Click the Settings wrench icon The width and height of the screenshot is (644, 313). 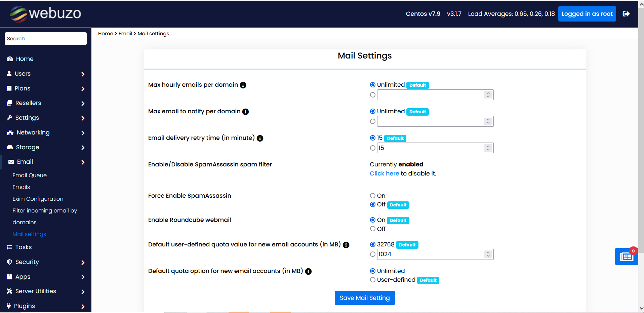(x=9, y=118)
